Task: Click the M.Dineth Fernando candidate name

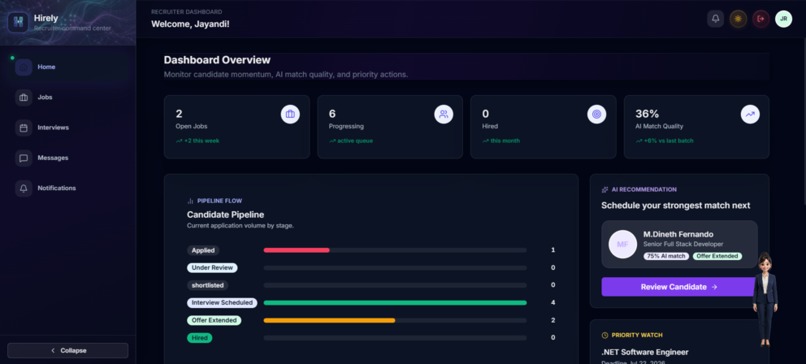Action: pos(678,234)
